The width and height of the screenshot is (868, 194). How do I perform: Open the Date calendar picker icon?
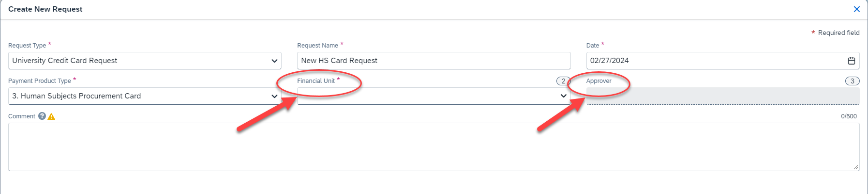tap(851, 61)
